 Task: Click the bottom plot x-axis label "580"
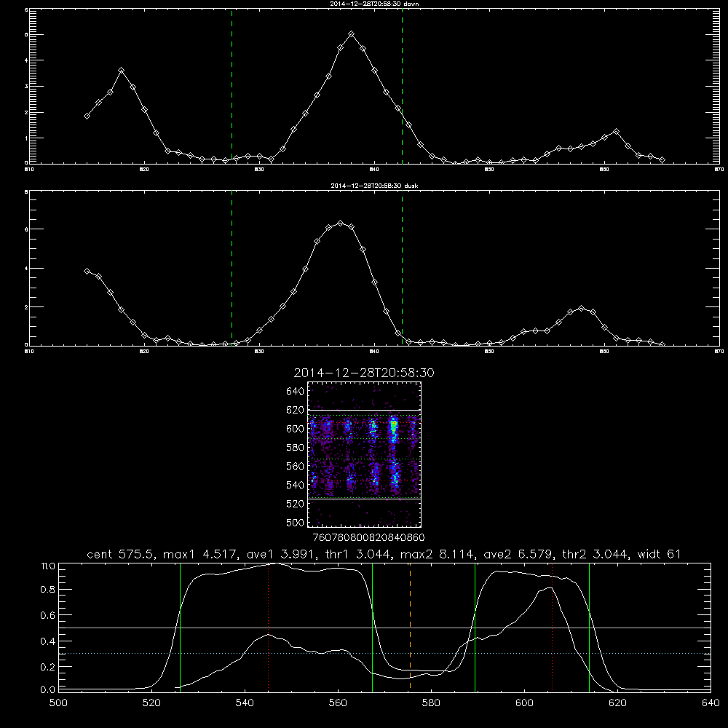[431, 703]
